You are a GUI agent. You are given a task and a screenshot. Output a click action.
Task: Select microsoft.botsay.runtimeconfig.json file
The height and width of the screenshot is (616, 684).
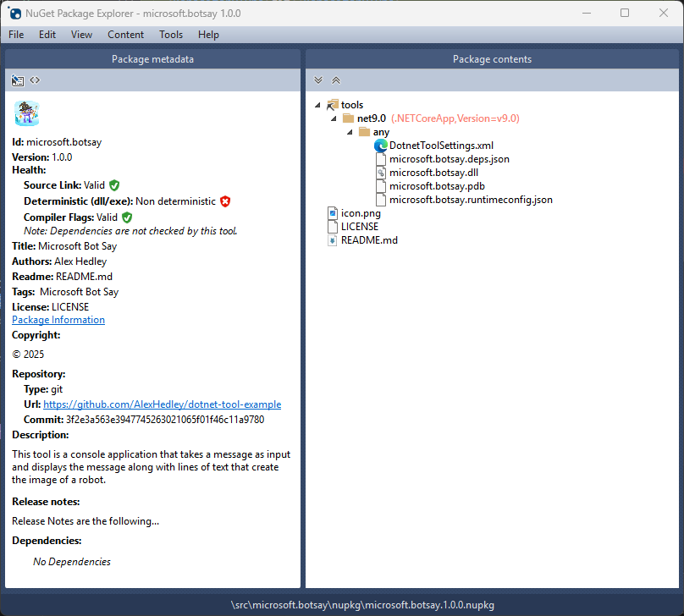472,200
